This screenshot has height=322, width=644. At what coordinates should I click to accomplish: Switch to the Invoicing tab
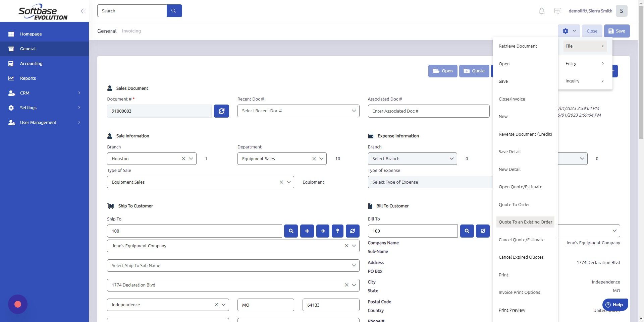pyautogui.click(x=131, y=31)
